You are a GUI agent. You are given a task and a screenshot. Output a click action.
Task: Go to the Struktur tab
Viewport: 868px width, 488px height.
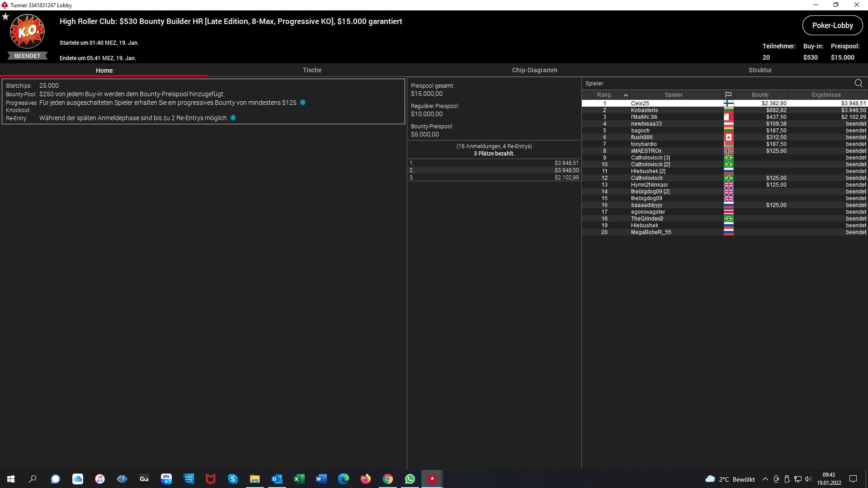pos(760,70)
